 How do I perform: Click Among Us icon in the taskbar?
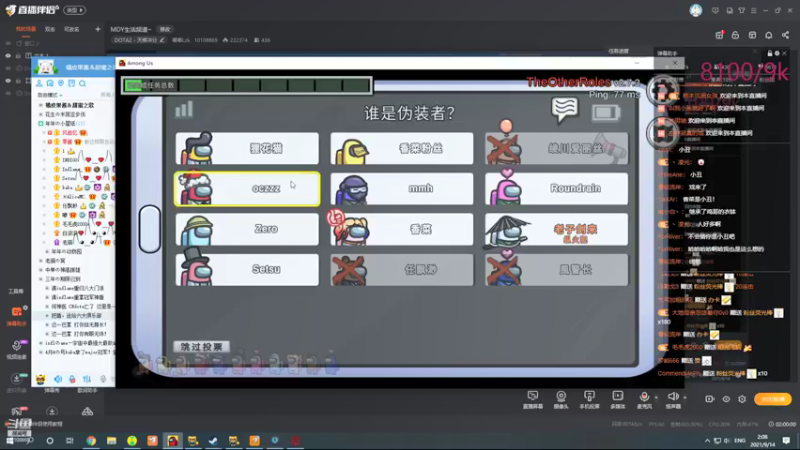point(172,440)
